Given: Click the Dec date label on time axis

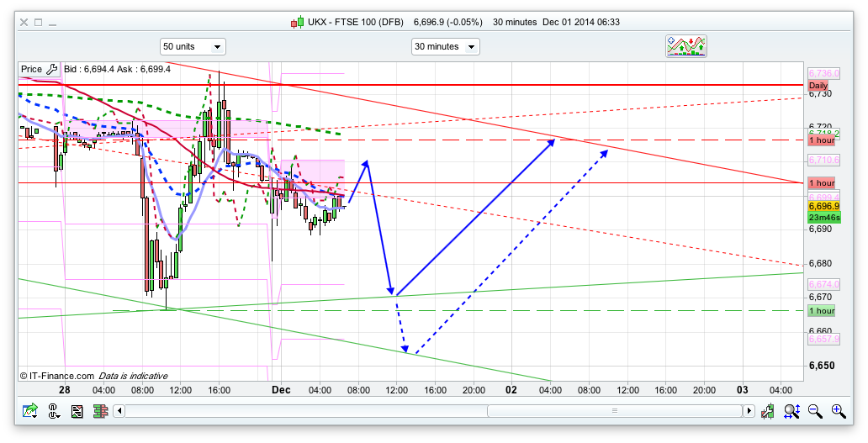Looking at the screenshot, I should [x=281, y=390].
